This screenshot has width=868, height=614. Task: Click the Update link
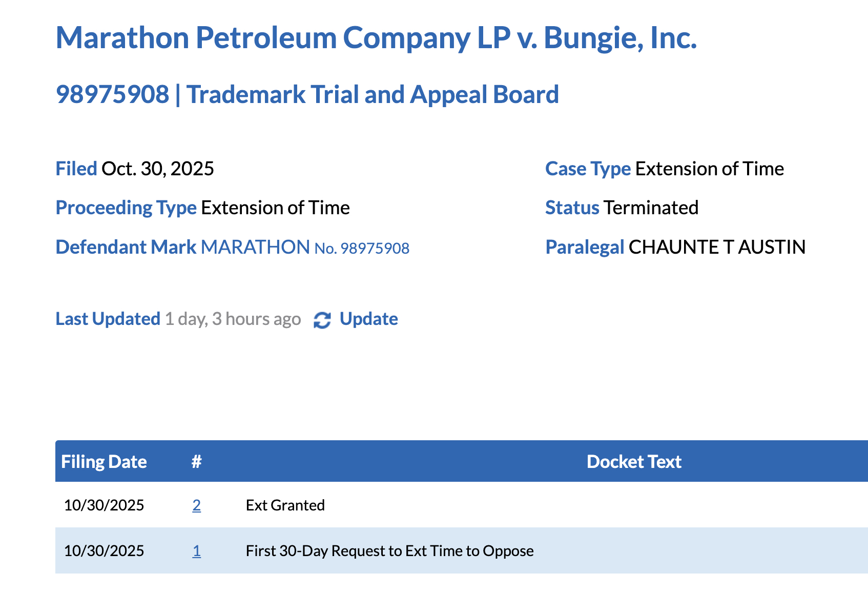pos(368,319)
